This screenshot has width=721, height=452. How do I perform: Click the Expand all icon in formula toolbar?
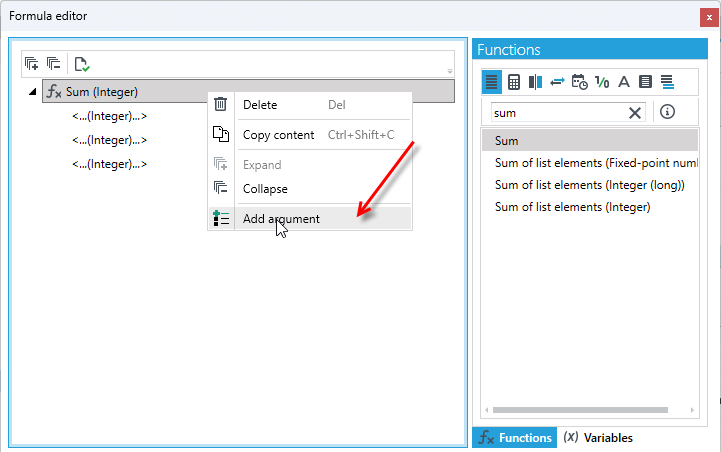pyautogui.click(x=31, y=64)
